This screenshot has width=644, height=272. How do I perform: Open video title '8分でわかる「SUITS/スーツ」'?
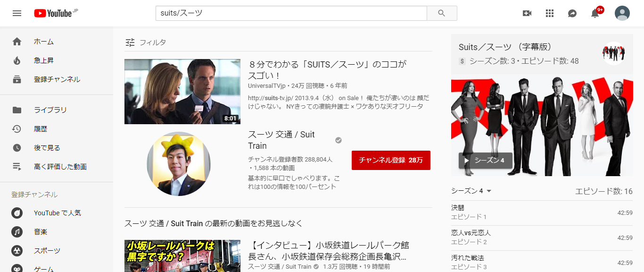[x=327, y=70]
